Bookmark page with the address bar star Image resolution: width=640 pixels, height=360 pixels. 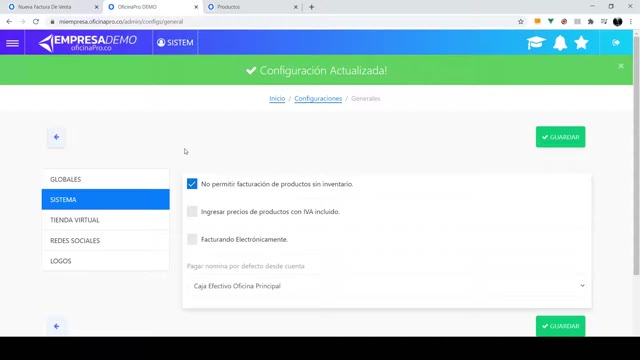[521, 22]
